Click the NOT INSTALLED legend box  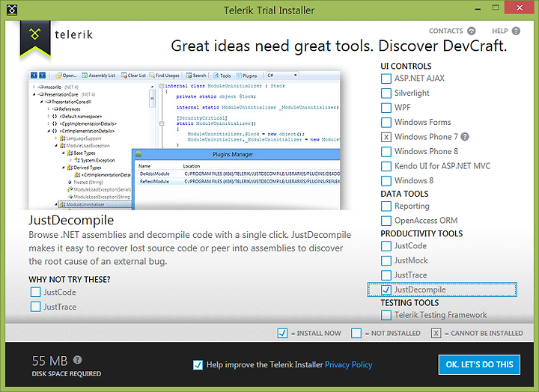tap(356, 333)
